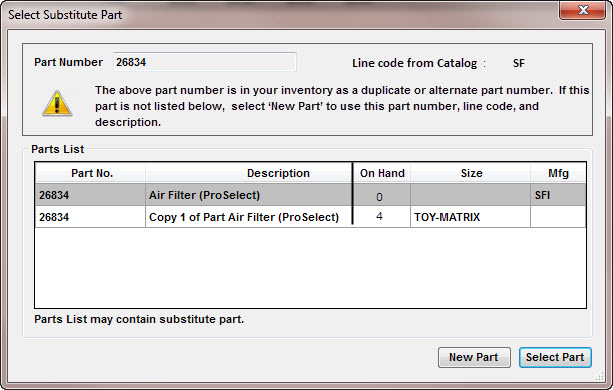Viewport: 613px width, 390px height.
Task: Click part number 26834 in second row
Action: [54, 217]
